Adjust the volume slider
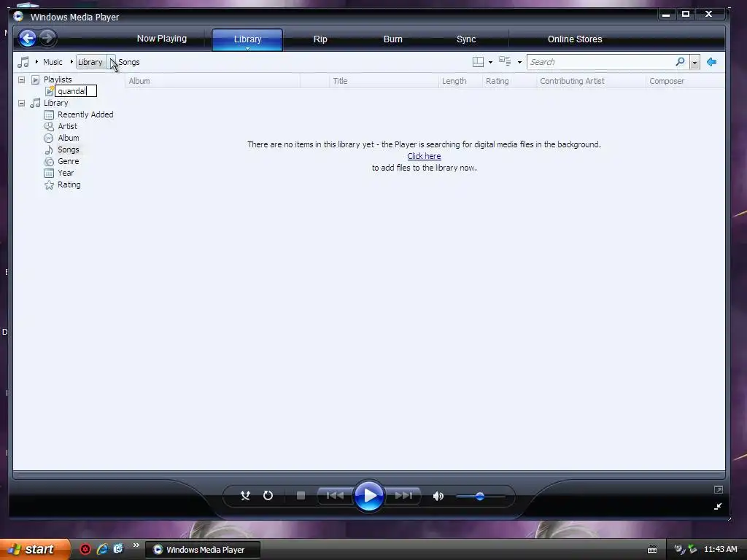Image resolution: width=747 pixels, height=560 pixels. (480, 496)
